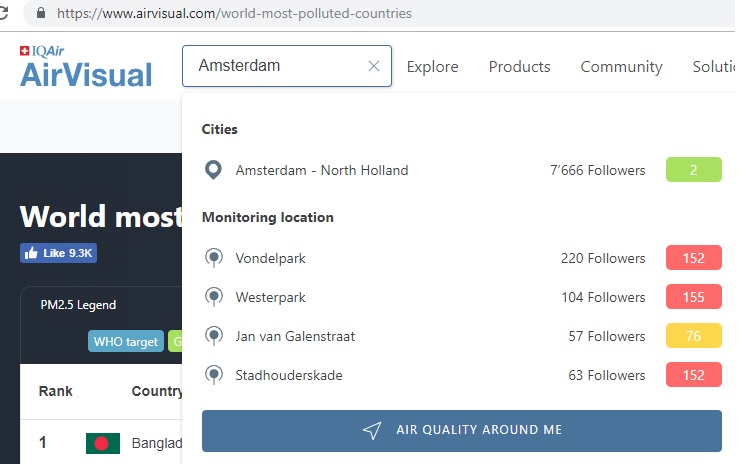Image resolution: width=740 pixels, height=464 pixels.
Task: Click the URL in the address bar
Action: (234, 13)
